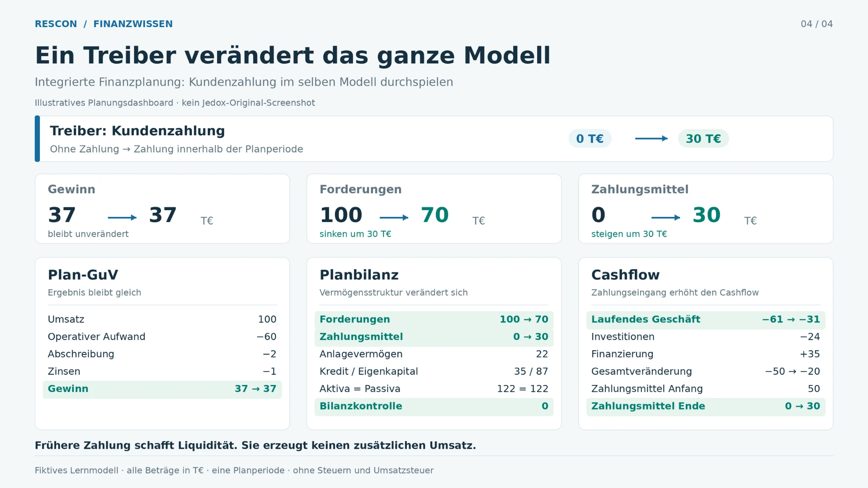Viewport: 868px width, 488px height.
Task: Click the RESCON breadcrumb label
Action: pos(56,24)
